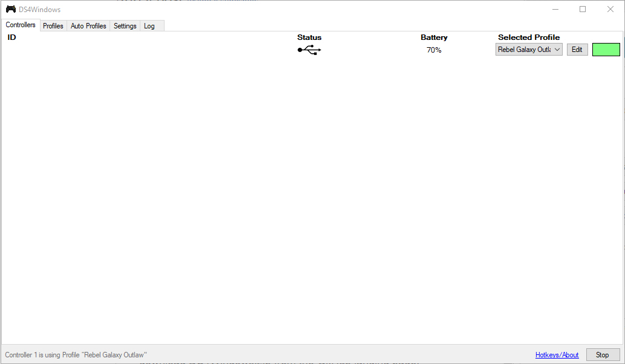Image resolution: width=625 pixels, height=364 pixels.
Task: Switch to the Controllers tab
Action: [x=21, y=25]
